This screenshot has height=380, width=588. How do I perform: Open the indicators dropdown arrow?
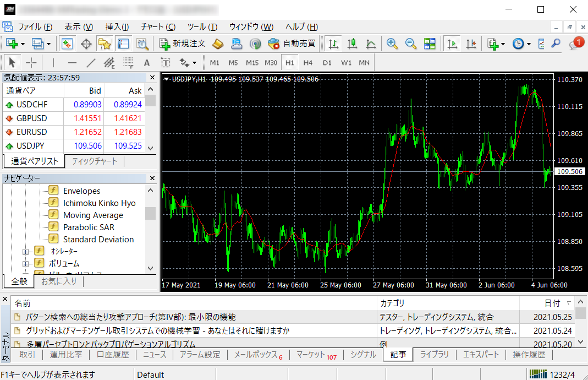coord(503,44)
